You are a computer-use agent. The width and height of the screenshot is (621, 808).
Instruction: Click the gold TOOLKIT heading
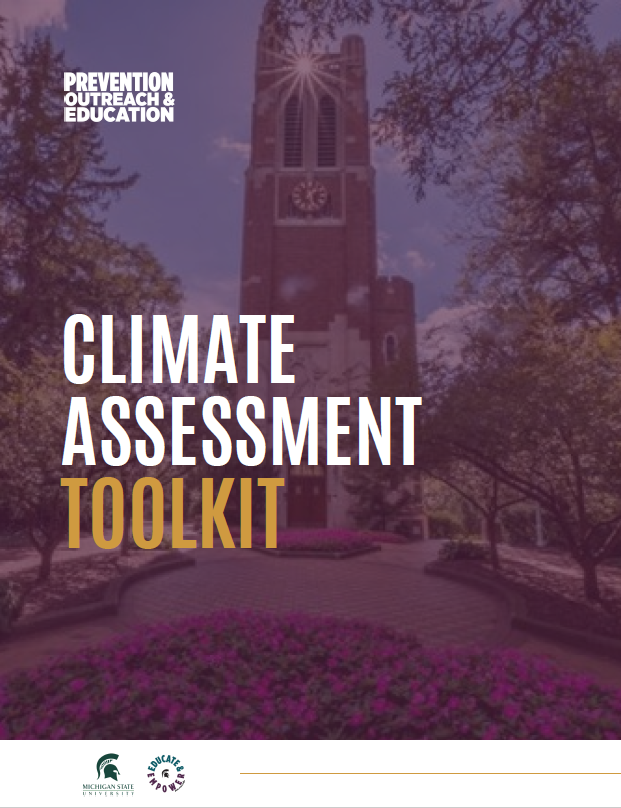[173, 512]
